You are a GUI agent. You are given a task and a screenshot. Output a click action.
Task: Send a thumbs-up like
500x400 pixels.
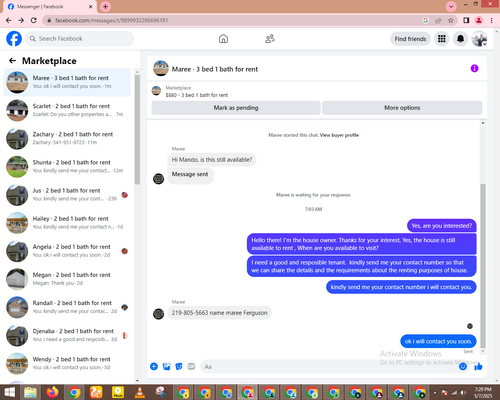pos(478,366)
